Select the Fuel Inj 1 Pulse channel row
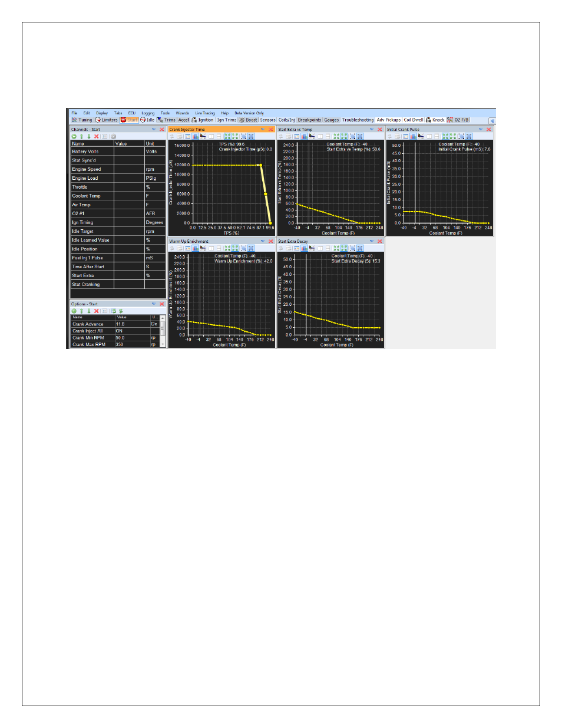This screenshot has height=728, width=562. (x=118, y=258)
